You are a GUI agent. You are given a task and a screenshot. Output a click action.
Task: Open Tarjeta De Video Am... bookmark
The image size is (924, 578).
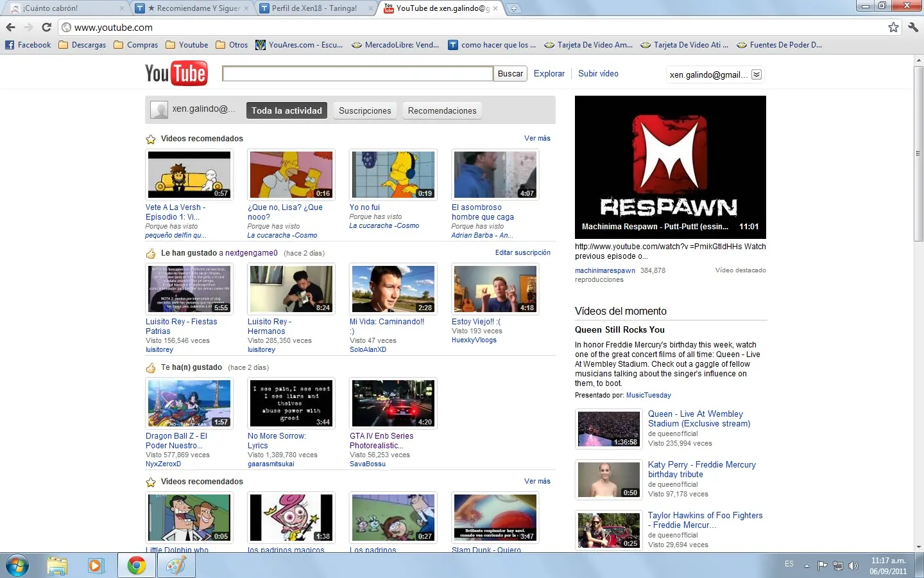click(588, 45)
